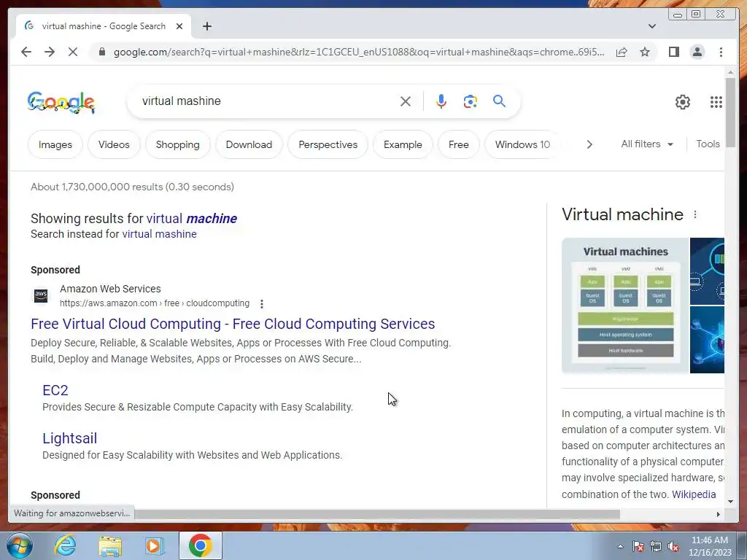The image size is (747, 560).
Task: Start voice search with microphone
Action: [441, 101]
